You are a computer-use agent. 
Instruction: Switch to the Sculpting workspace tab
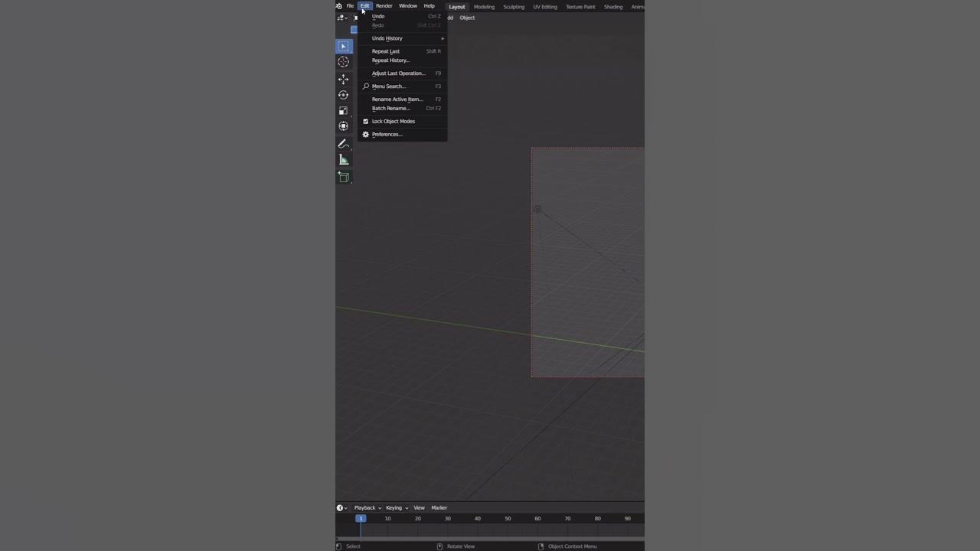coord(514,7)
